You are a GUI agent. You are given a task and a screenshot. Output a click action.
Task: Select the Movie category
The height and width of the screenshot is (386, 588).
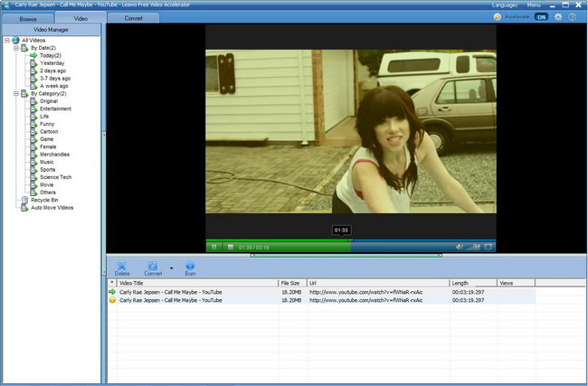point(46,184)
